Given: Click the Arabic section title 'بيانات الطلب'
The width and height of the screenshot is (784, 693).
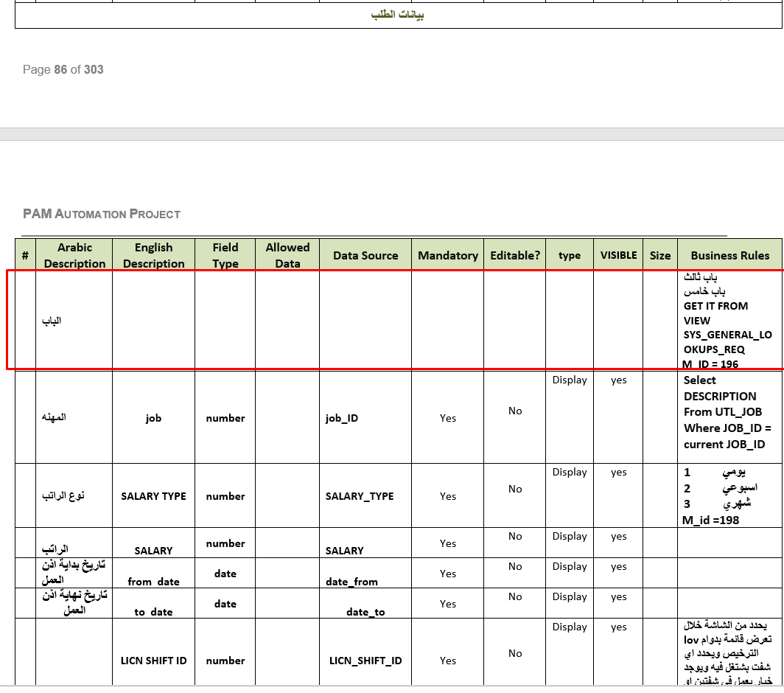Looking at the screenshot, I should (397, 15).
